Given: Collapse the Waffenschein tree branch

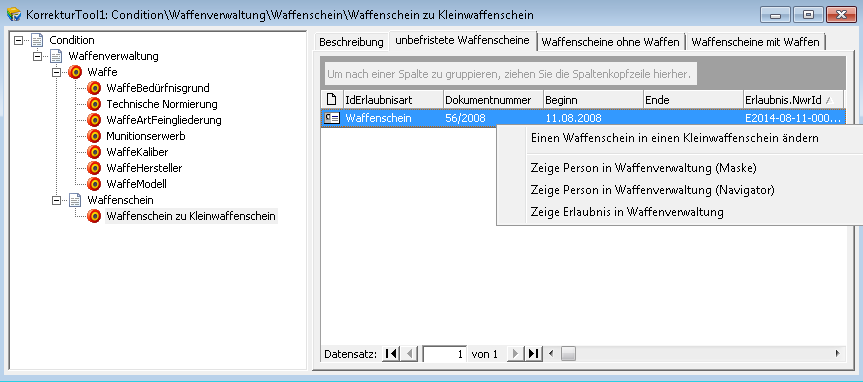Looking at the screenshot, I should pos(56,200).
